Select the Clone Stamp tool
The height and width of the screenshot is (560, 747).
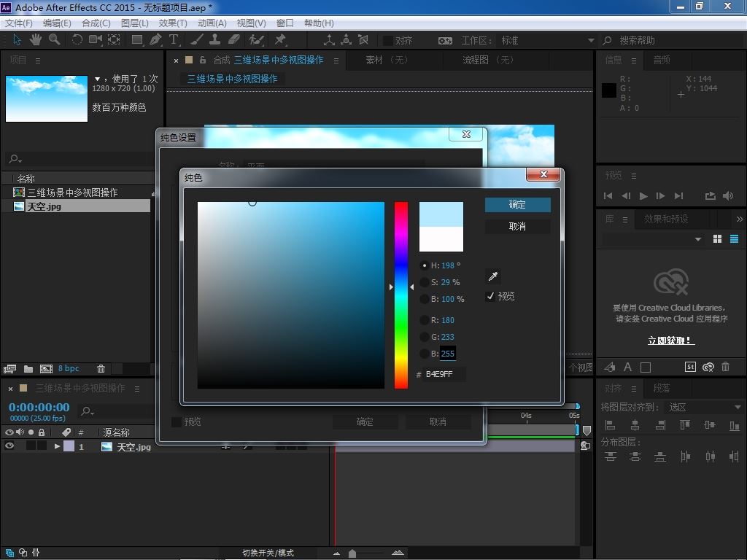point(215,40)
